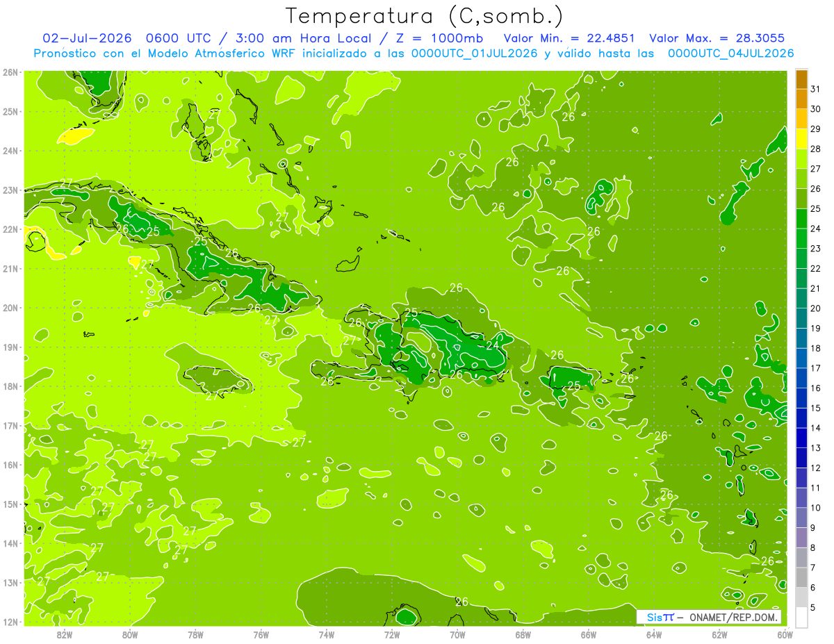The image size is (834, 644).
Task: Click the 22 label on the color scale
Action: [x=815, y=268]
